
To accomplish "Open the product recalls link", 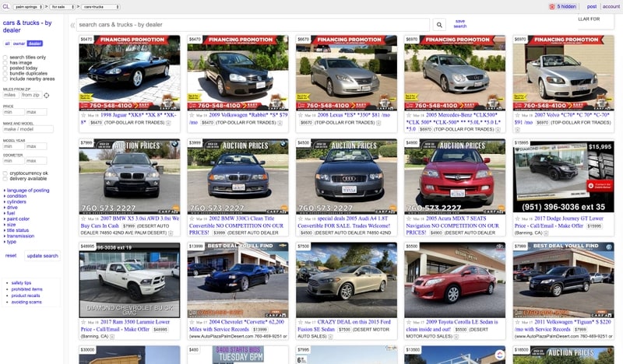I will [26, 296].
